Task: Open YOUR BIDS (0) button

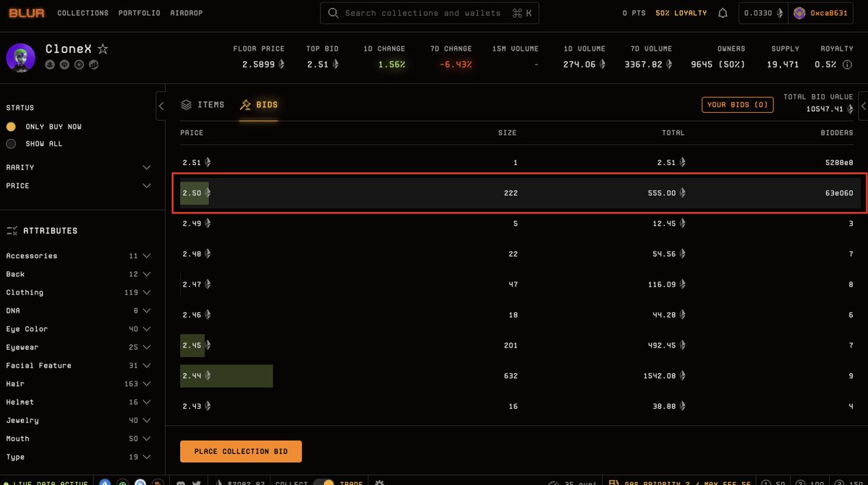Action: (737, 104)
